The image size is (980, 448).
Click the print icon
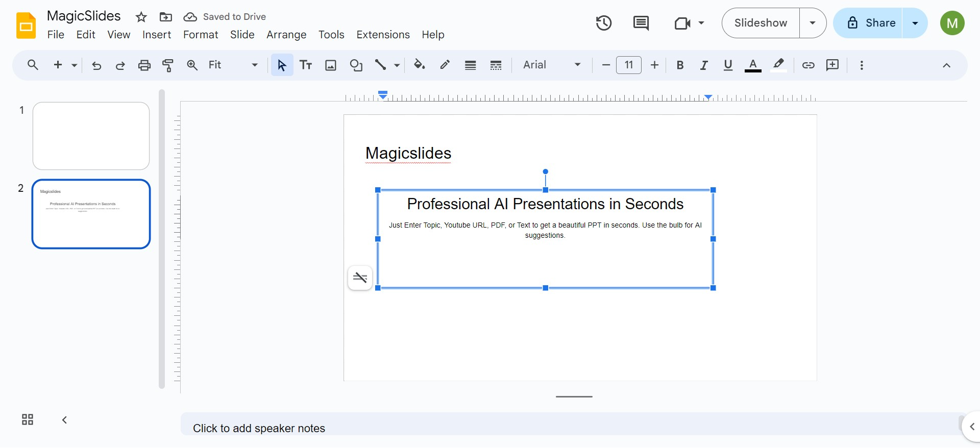(144, 65)
